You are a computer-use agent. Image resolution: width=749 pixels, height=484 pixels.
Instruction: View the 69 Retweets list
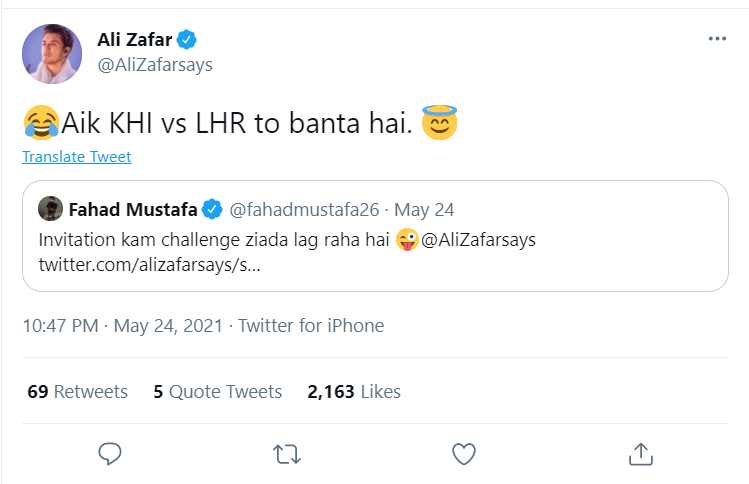coord(78,392)
